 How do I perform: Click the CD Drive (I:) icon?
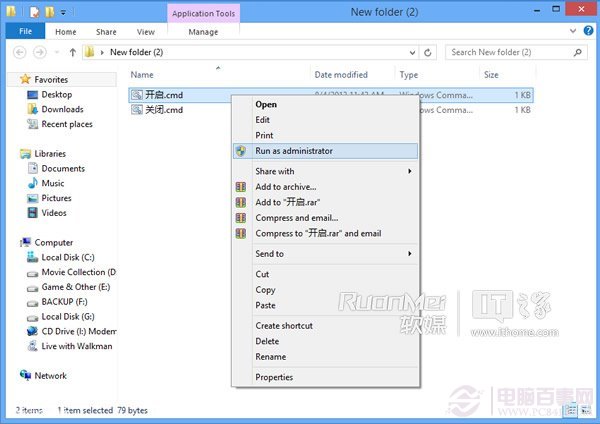tap(32, 331)
